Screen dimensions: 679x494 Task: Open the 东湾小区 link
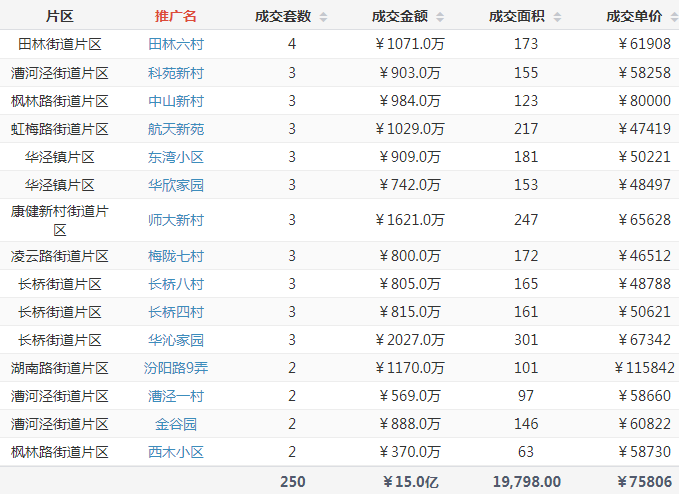176,157
